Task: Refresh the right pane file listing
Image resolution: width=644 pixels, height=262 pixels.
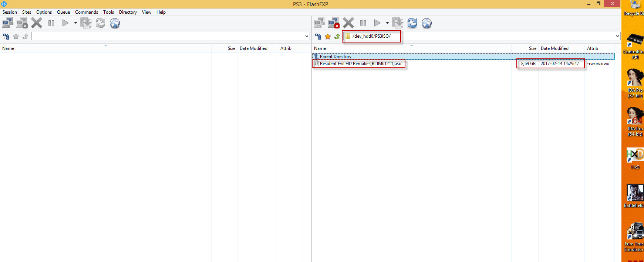Action: [412, 23]
